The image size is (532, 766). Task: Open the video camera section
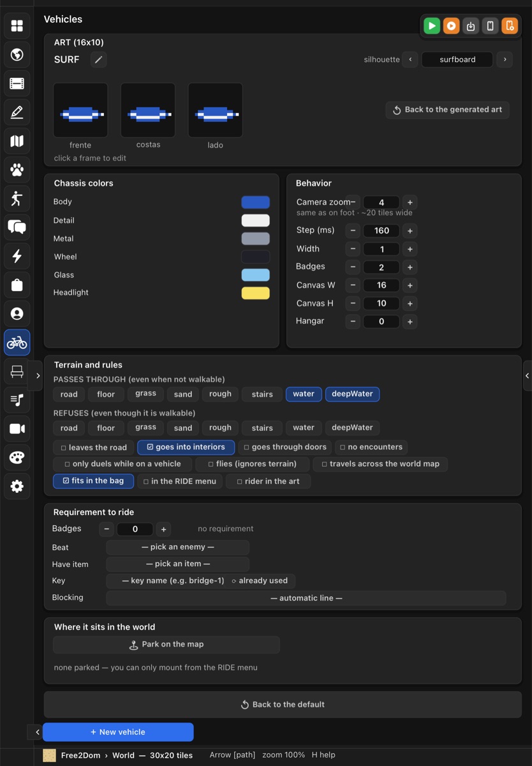pyautogui.click(x=17, y=429)
